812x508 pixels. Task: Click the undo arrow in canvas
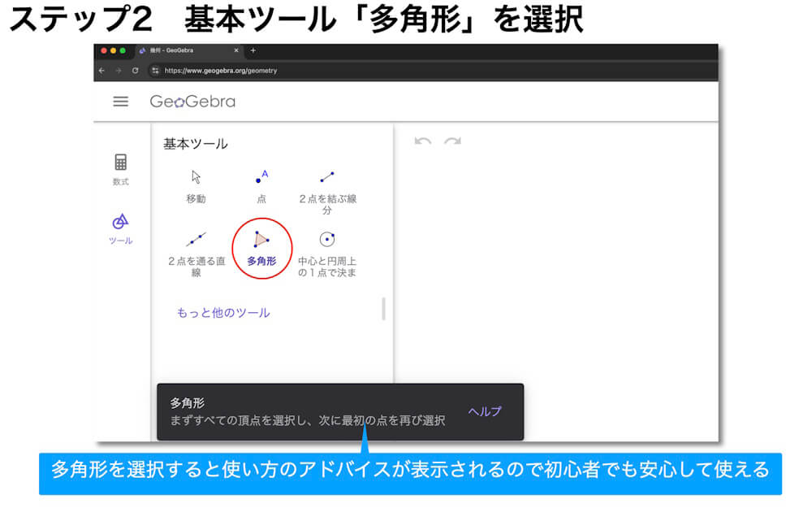pos(422,141)
